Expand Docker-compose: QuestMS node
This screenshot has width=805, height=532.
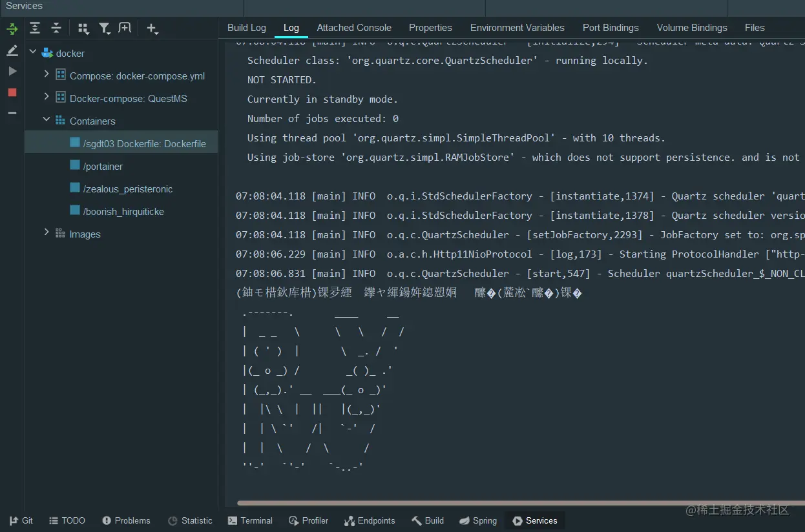(x=46, y=97)
